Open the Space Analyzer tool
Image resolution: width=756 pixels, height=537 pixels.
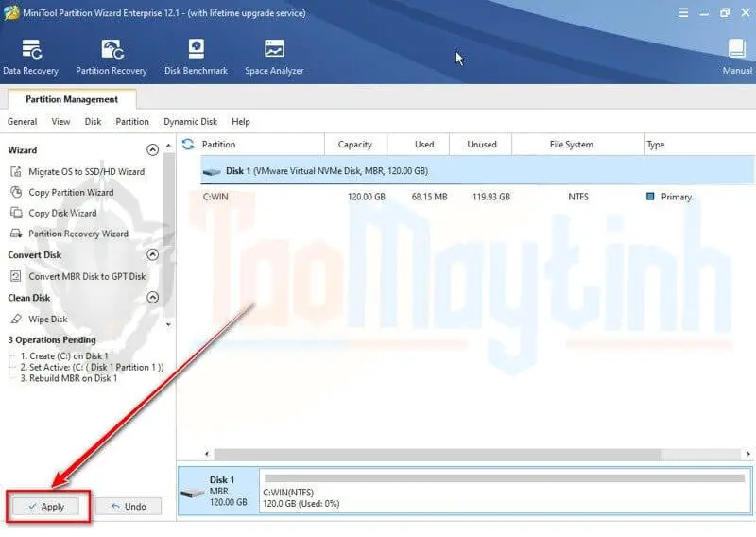pos(274,57)
